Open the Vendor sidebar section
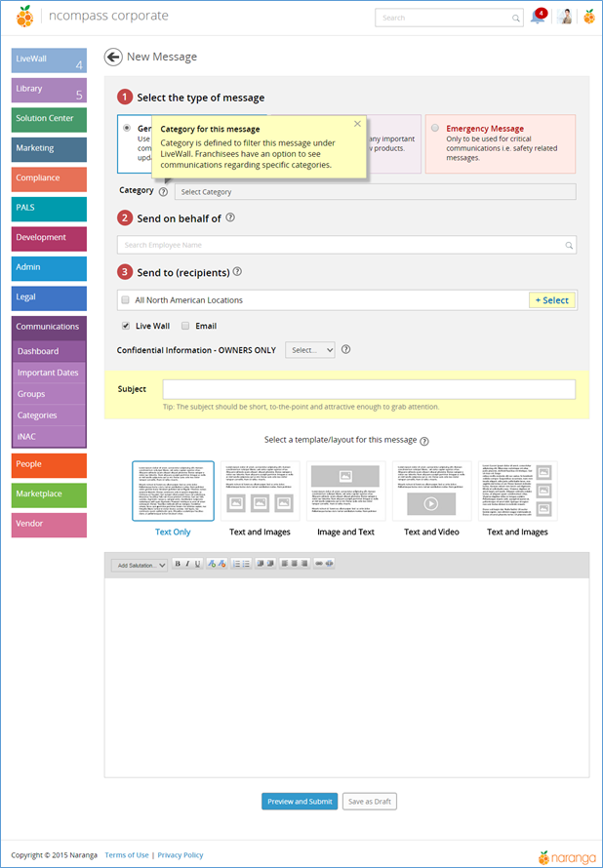603x868 pixels. coord(49,525)
